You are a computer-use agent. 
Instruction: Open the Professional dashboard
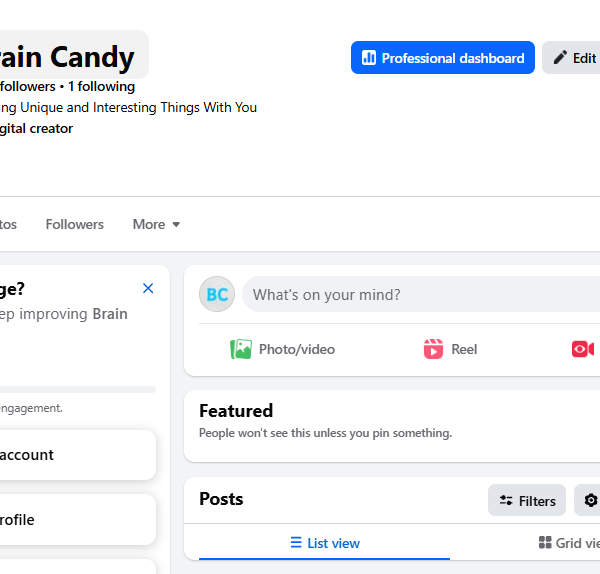tap(443, 58)
